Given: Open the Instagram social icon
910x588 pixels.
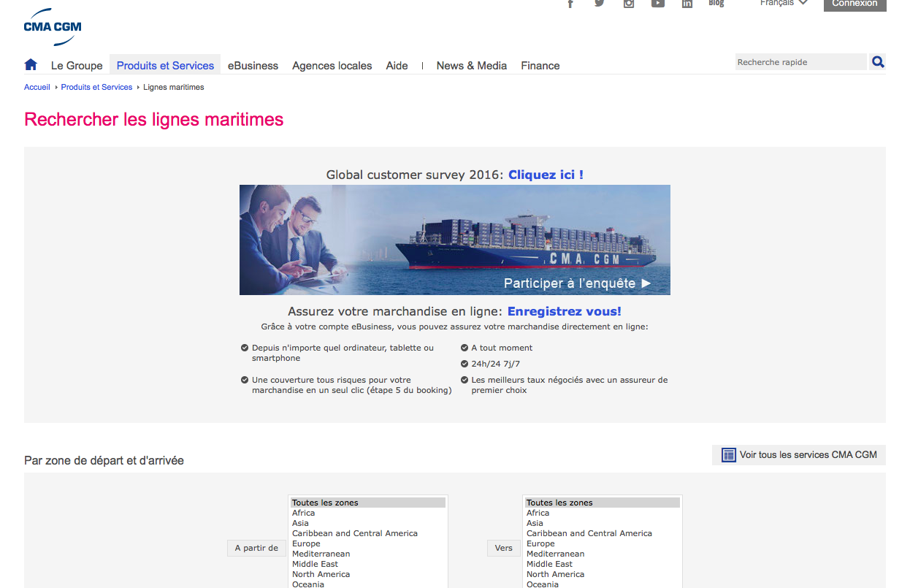Looking at the screenshot, I should click(x=629, y=3).
